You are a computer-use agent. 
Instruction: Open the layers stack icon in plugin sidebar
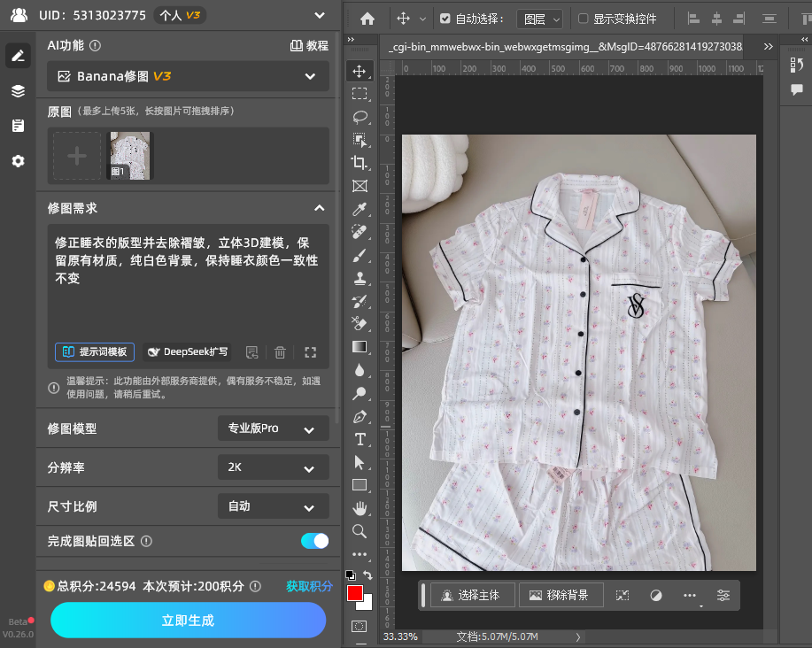pos(18,91)
